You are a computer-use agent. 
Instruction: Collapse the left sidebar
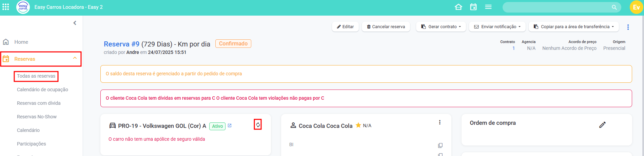tap(75, 23)
